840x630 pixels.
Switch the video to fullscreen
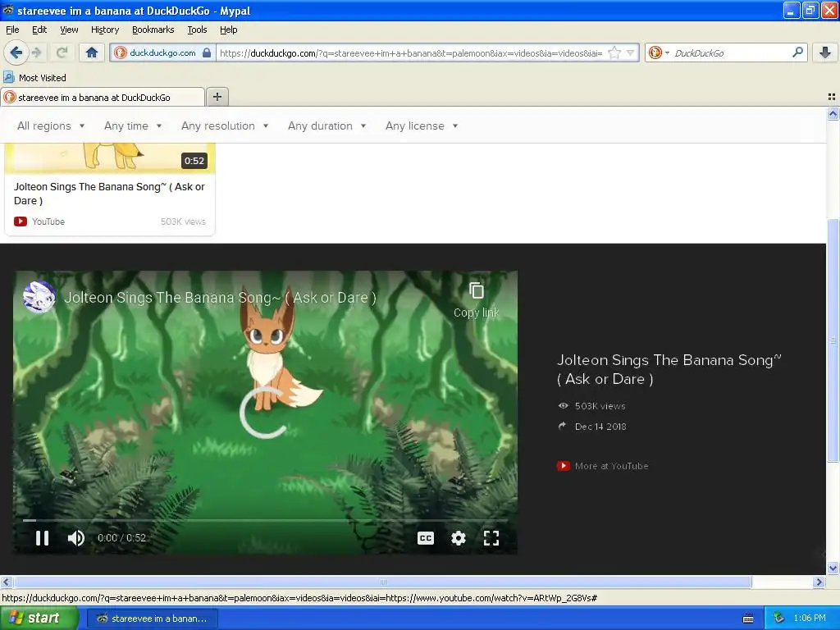point(491,538)
